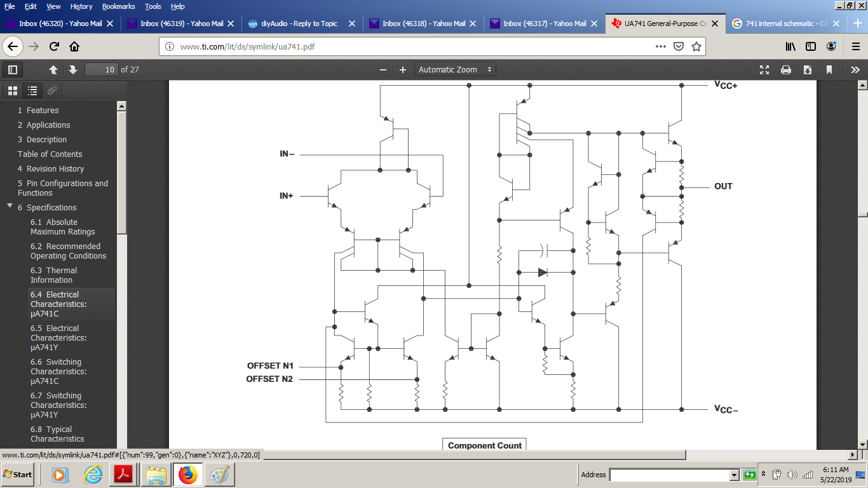The height and width of the screenshot is (488, 868).
Task: Open the Edit menu
Action: coord(31,6)
